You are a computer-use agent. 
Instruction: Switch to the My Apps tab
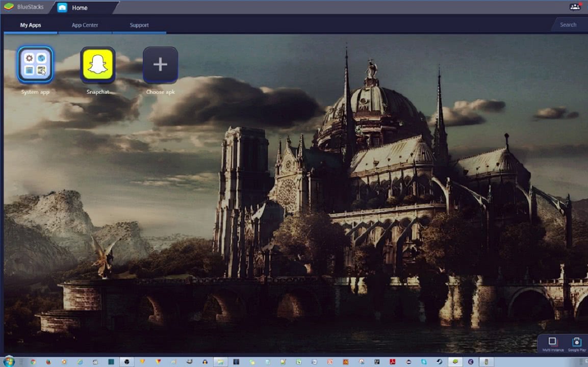31,25
